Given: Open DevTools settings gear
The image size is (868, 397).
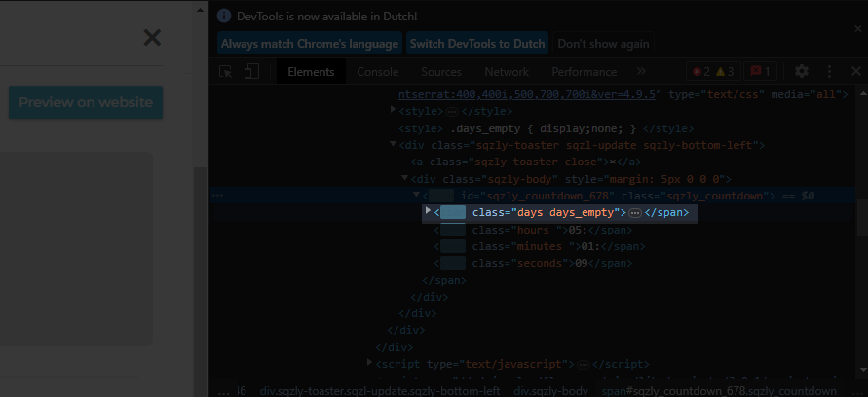Looking at the screenshot, I should pos(802,71).
